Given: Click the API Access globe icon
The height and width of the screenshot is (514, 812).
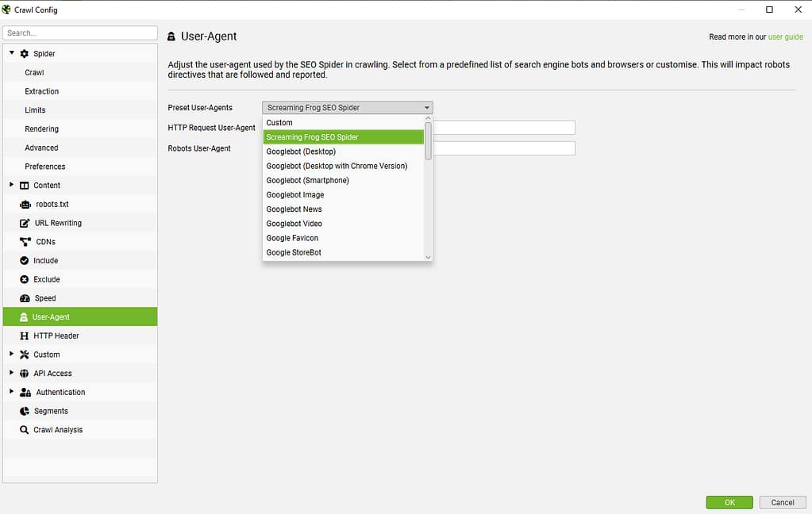Looking at the screenshot, I should click(25, 374).
